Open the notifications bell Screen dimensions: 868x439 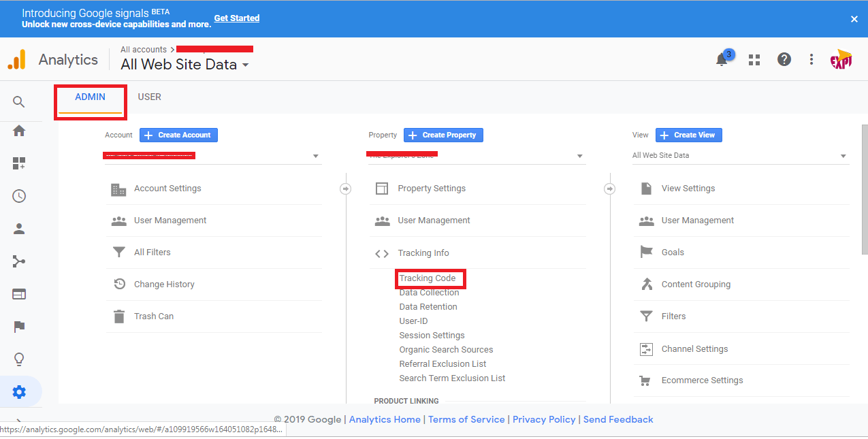click(x=721, y=59)
